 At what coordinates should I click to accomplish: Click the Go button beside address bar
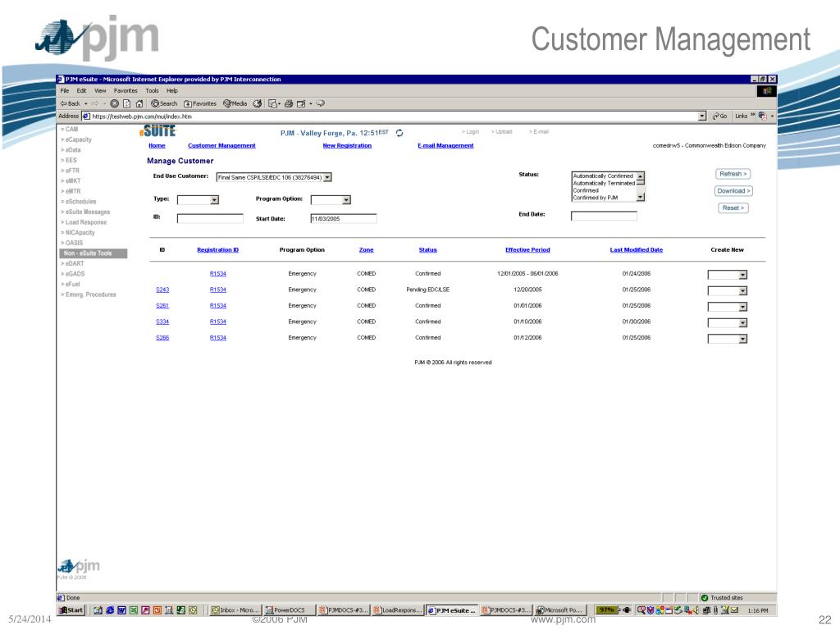pos(719,116)
